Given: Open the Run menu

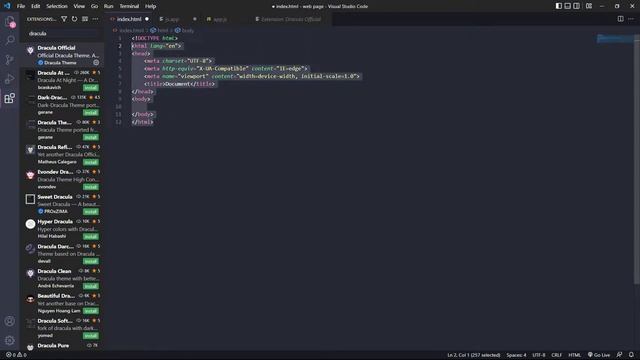Looking at the screenshot, I should tap(108, 6).
